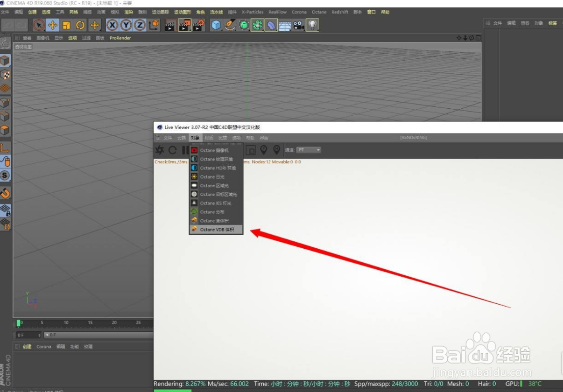
Task: Toggle the X axis lock
Action: coord(112,25)
